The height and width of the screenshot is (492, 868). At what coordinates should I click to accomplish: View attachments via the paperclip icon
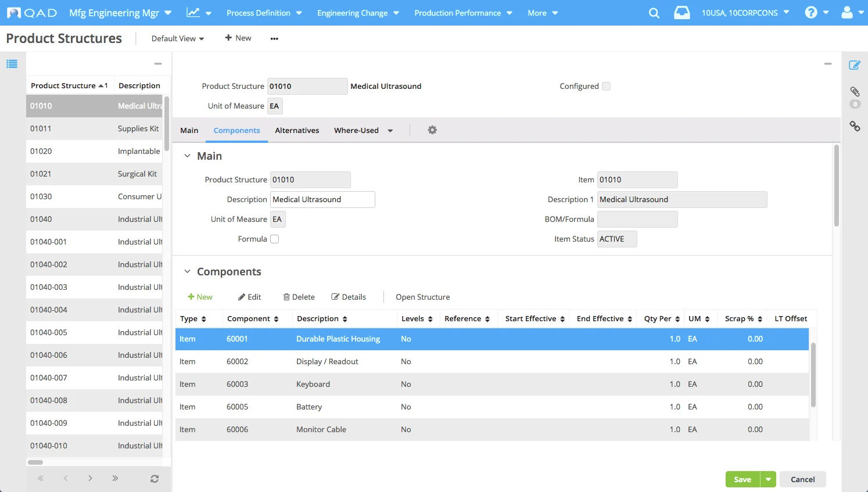point(855,92)
